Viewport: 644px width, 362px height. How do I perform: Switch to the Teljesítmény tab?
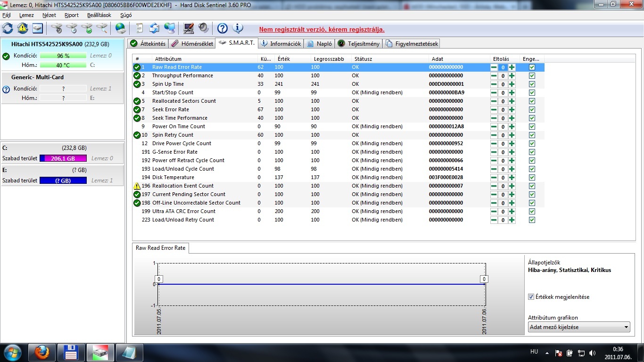coord(358,44)
